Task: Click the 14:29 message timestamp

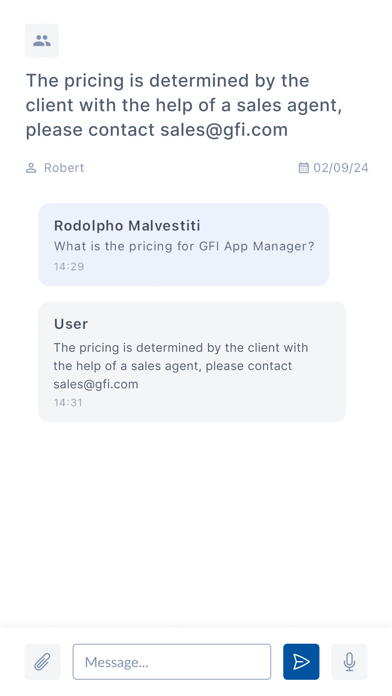Action: tap(69, 266)
